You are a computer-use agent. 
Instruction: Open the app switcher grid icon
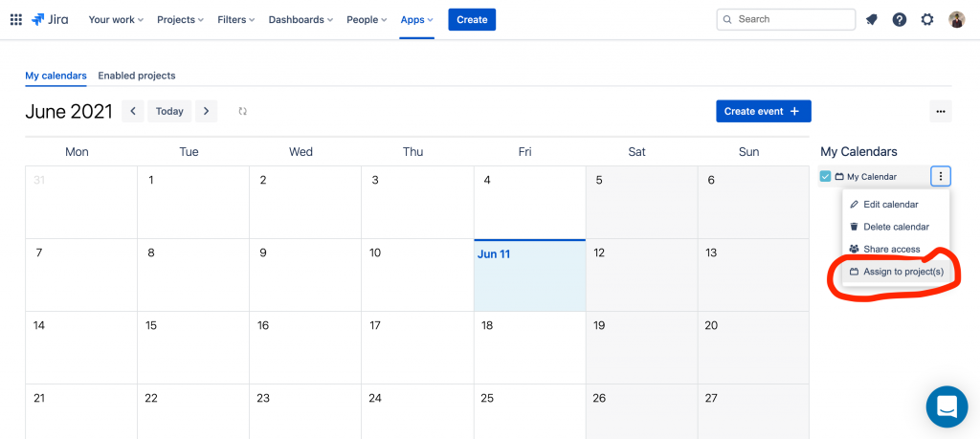(x=16, y=19)
